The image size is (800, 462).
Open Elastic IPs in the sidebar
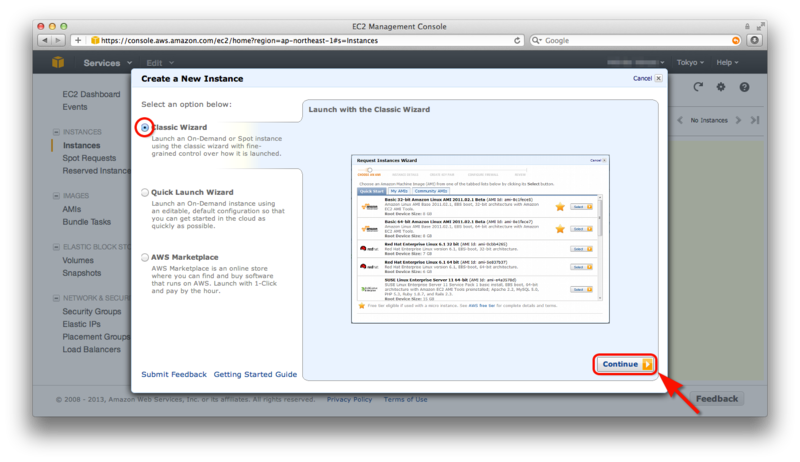pyautogui.click(x=82, y=324)
